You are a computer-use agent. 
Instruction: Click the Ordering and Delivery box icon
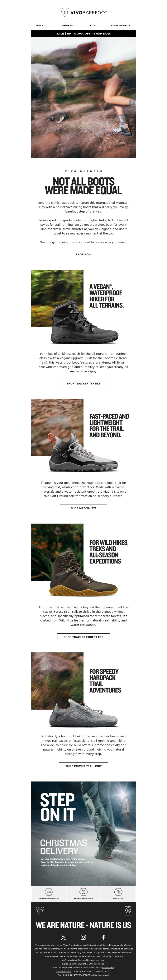[49, 892]
